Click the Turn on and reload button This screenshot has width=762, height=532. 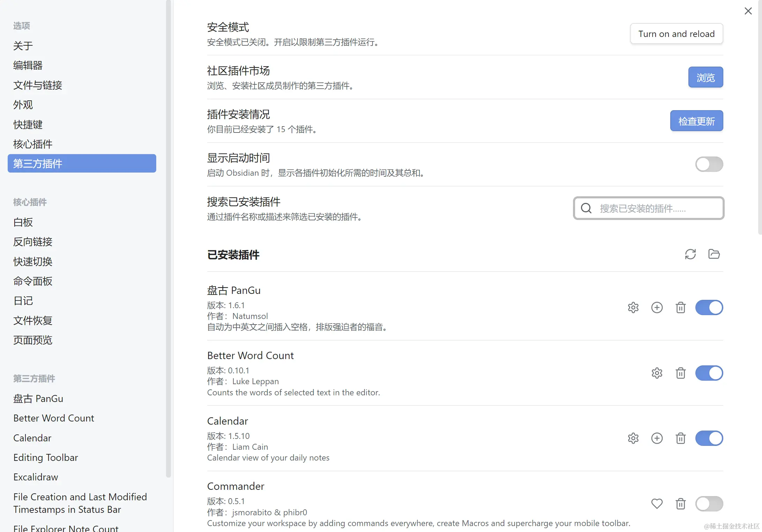[x=676, y=34]
